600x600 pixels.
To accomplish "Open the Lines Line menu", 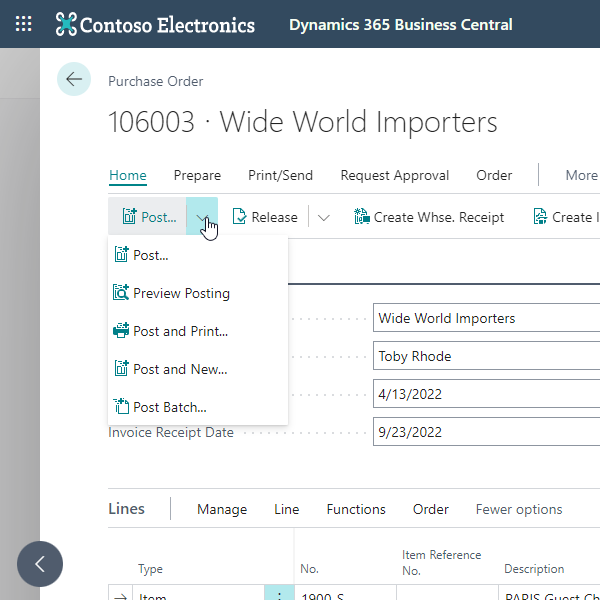I will pyautogui.click(x=287, y=509).
